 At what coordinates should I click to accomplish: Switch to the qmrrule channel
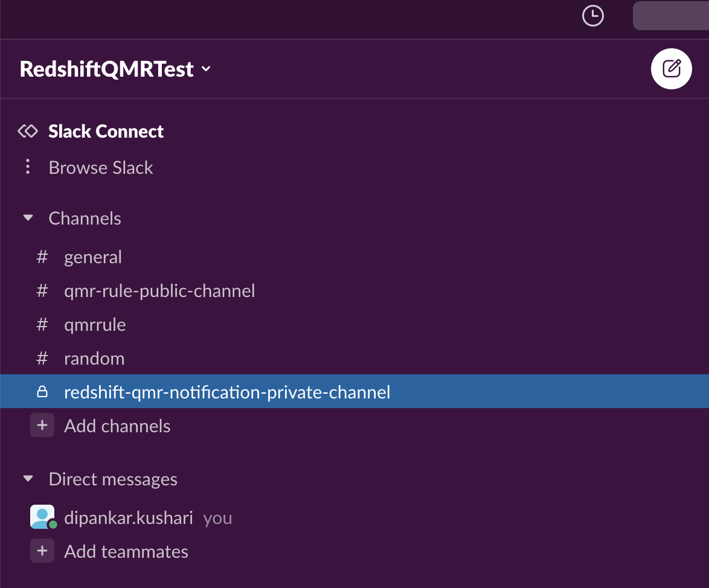[x=95, y=325]
